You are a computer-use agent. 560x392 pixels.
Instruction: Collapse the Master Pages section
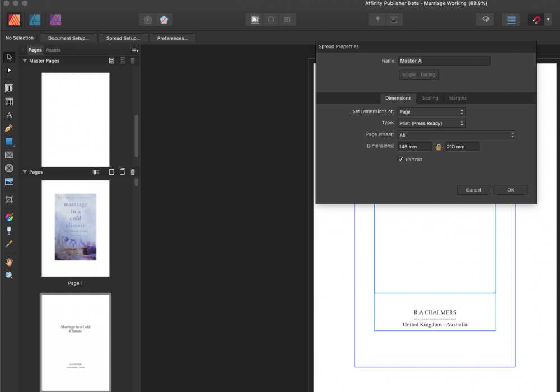[x=24, y=60]
